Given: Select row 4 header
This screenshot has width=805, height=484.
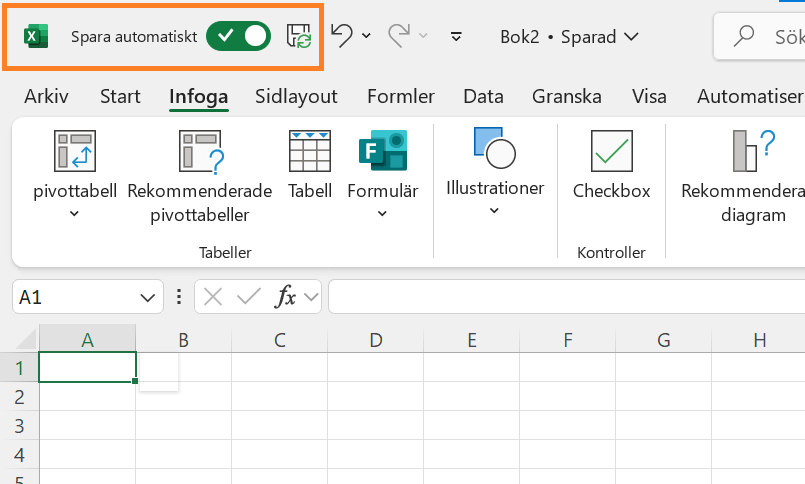Looking at the screenshot, I should click(19, 455).
